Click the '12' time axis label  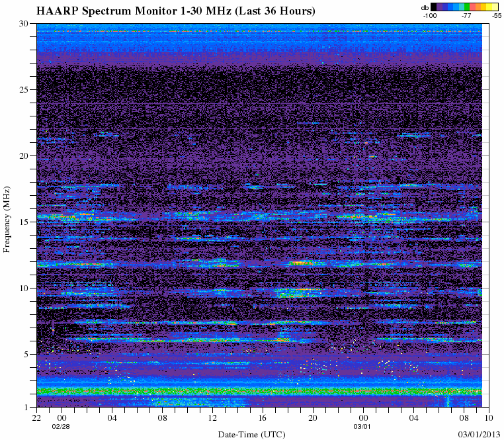click(212, 418)
